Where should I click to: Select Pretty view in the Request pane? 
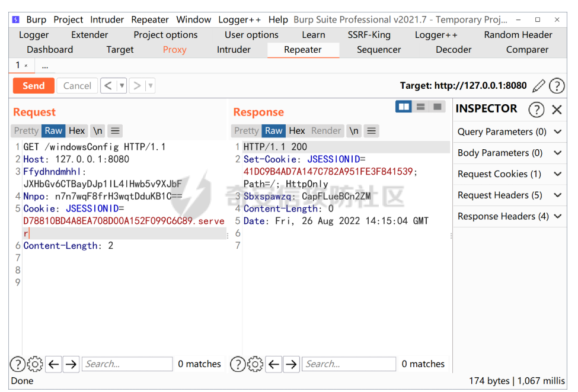(26, 131)
